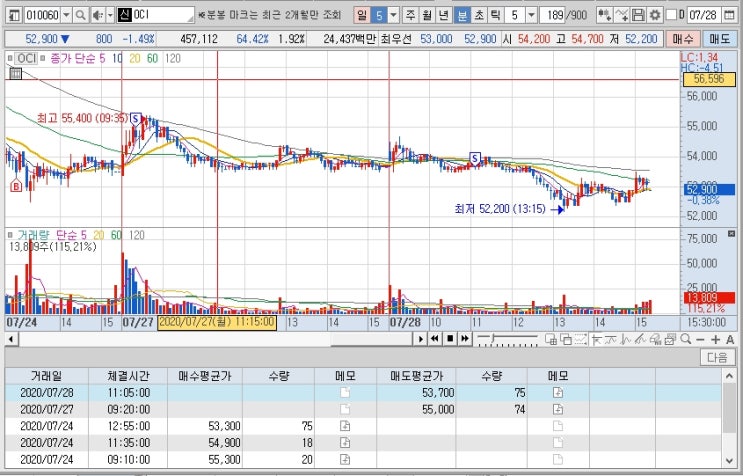
Task: Click the chart zoom slider handle
Action: click(x=493, y=338)
